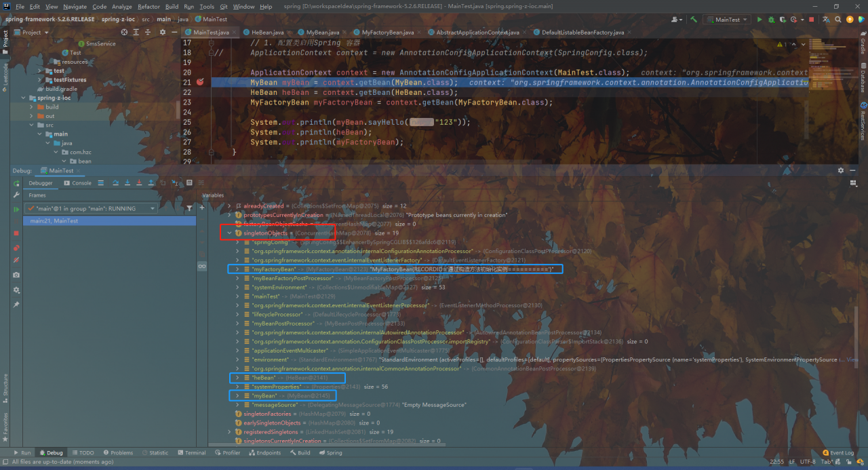This screenshot has height=470, width=868.
Task: Open the Refactor menu
Action: (149, 7)
